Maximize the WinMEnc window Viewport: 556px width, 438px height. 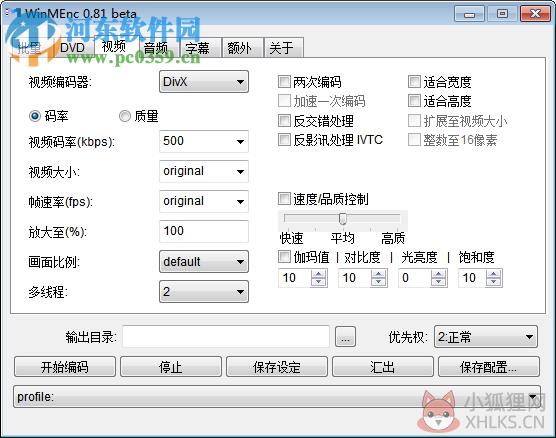pos(502,14)
